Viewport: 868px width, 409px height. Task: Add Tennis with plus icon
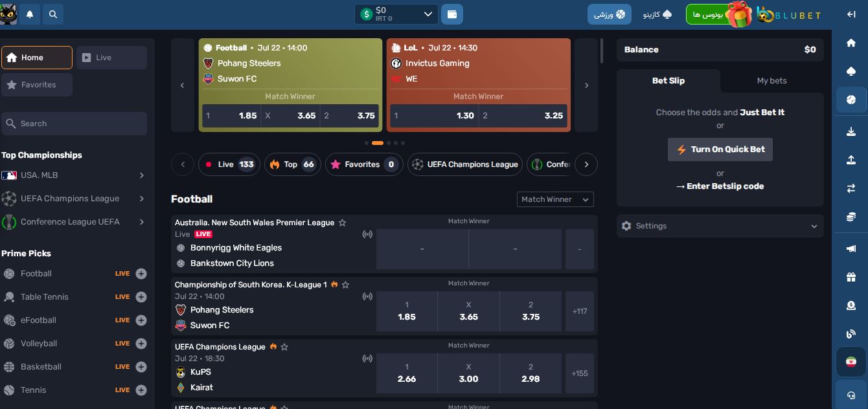click(x=141, y=390)
